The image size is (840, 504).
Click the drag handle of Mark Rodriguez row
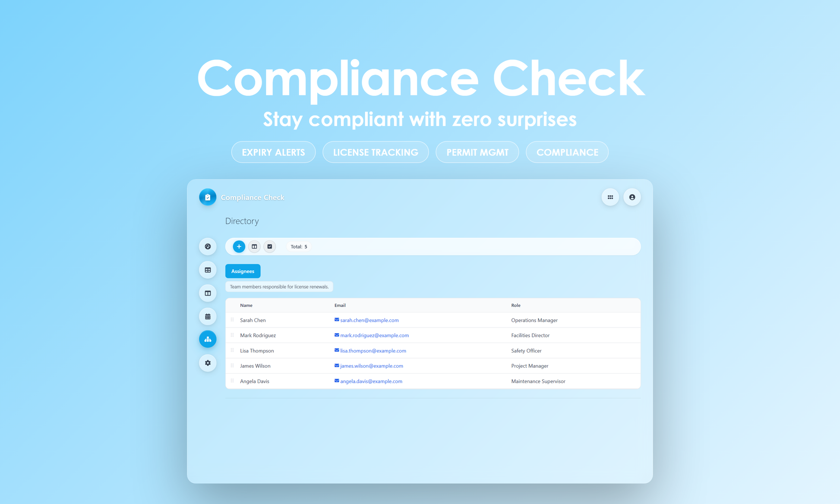point(232,335)
